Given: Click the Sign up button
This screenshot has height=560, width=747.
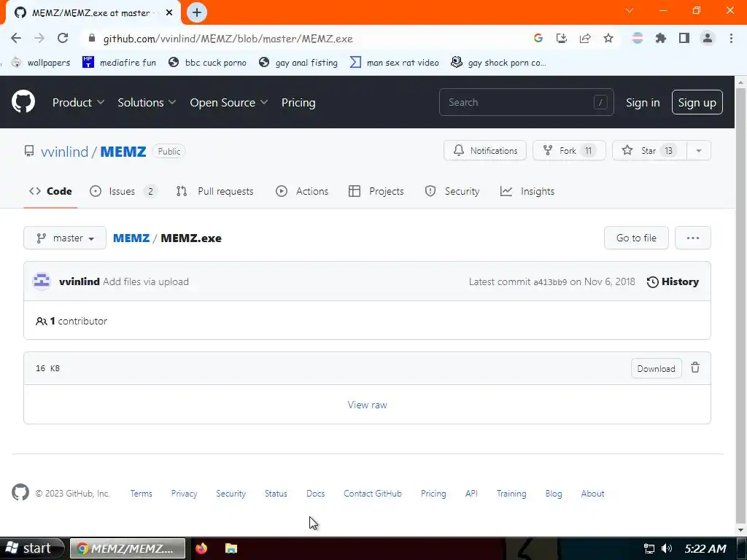Looking at the screenshot, I should coord(697,102).
